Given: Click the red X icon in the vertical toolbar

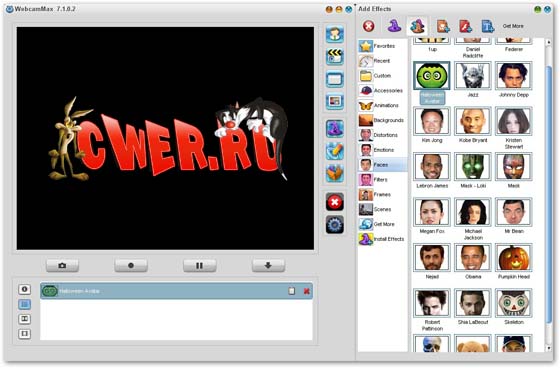Looking at the screenshot, I should (335, 202).
